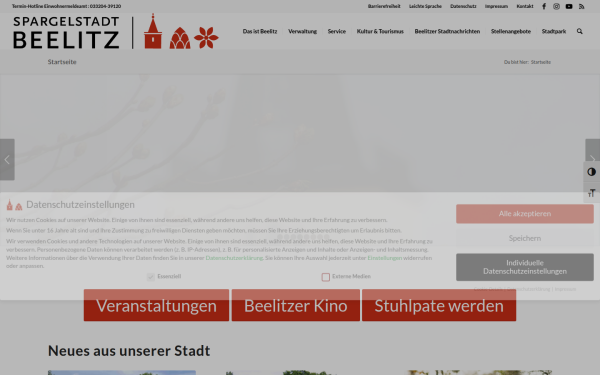The image size is (600, 375).
Task: Click the green Einstellungen link in cookie text
Action: pos(385,258)
